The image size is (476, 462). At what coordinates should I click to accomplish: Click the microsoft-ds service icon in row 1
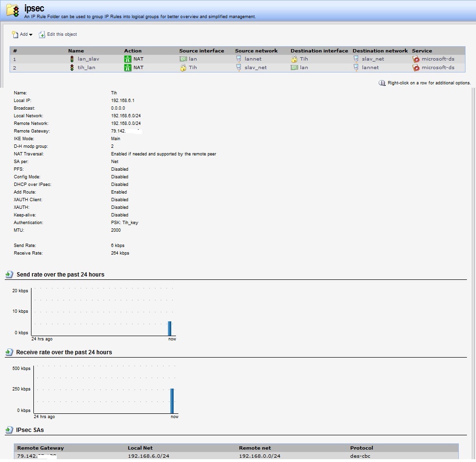coord(416,59)
